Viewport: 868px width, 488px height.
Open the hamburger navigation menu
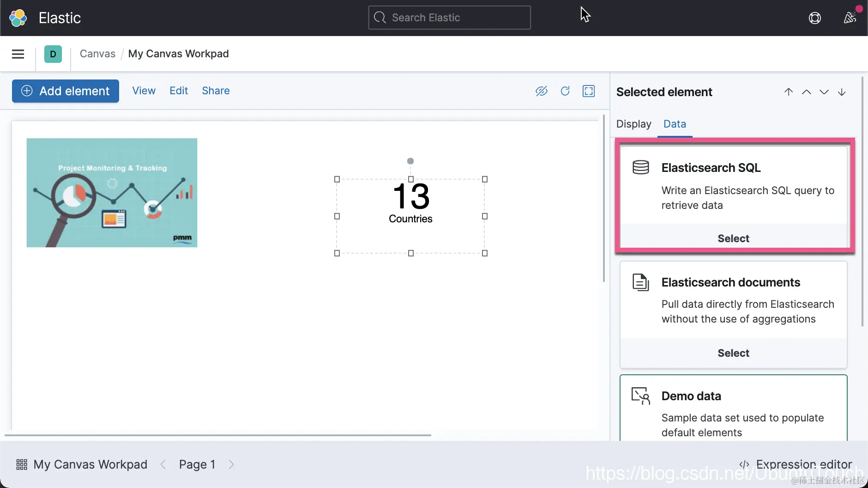coord(18,54)
